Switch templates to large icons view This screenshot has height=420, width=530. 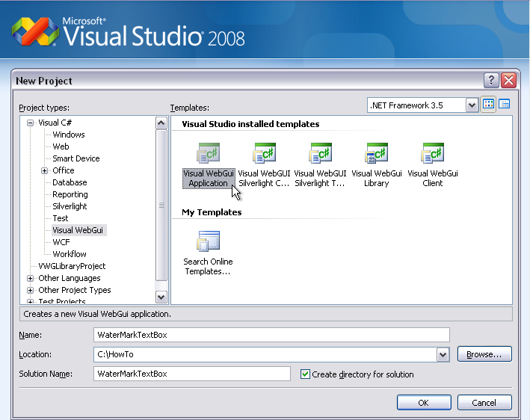[488, 104]
